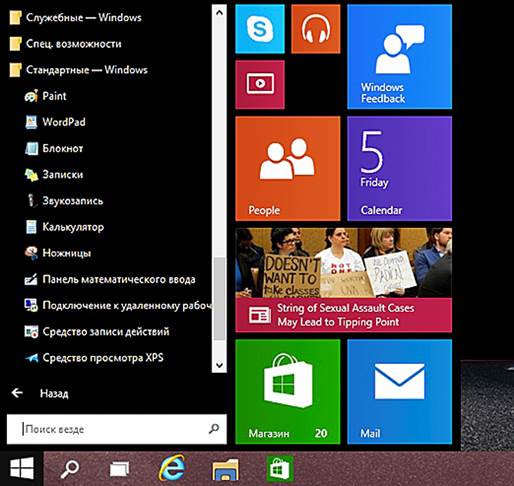Image resolution: width=514 pixels, height=486 pixels.
Task: Open Средство записи действий
Action: 97,332
